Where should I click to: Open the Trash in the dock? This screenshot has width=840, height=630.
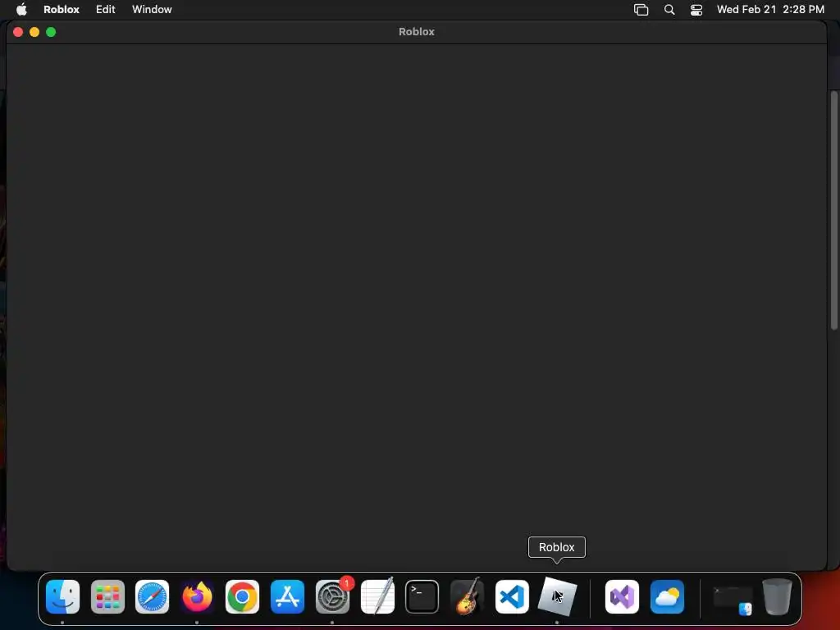click(778, 596)
